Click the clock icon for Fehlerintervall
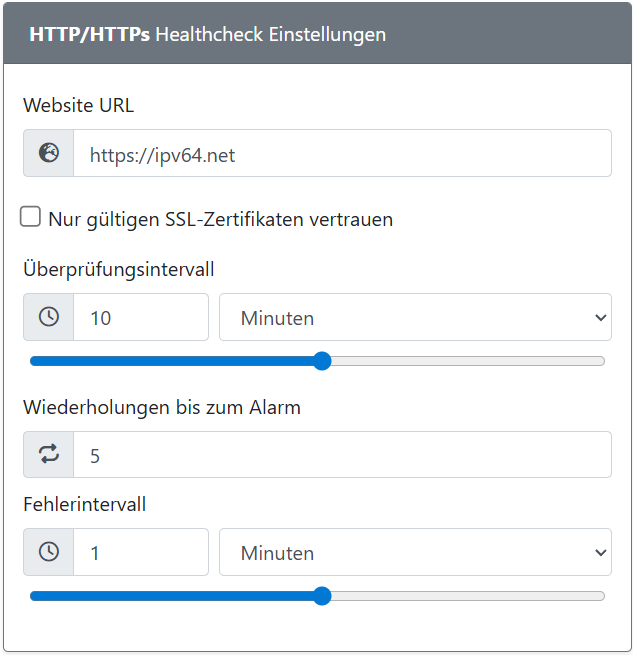The image size is (633, 655). coord(48,552)
